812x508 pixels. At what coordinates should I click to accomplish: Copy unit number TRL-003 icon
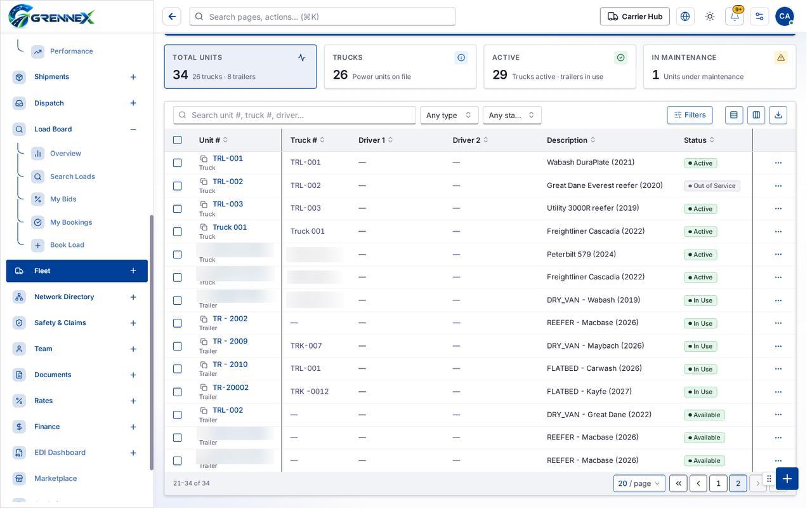click(x=204, y=204)
